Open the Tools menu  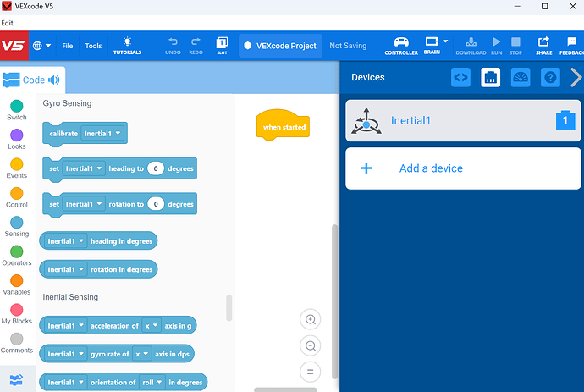pos(93,46)
